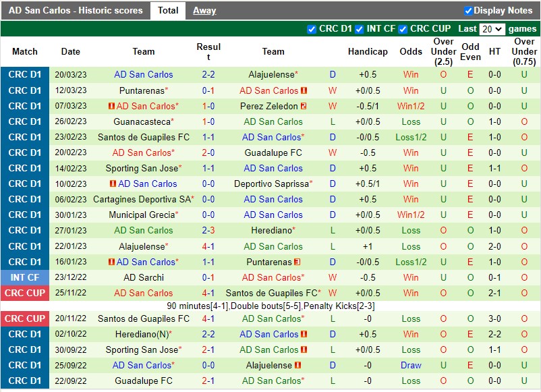
Task: Click the red card icon beside AD San Carlos on 12/03 row
Action: [304, 90]
